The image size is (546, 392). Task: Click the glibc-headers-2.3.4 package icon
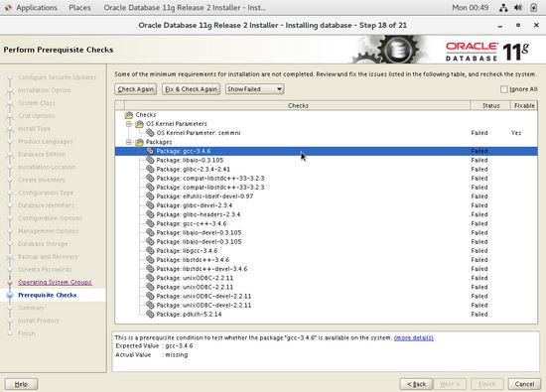(150, 214)
